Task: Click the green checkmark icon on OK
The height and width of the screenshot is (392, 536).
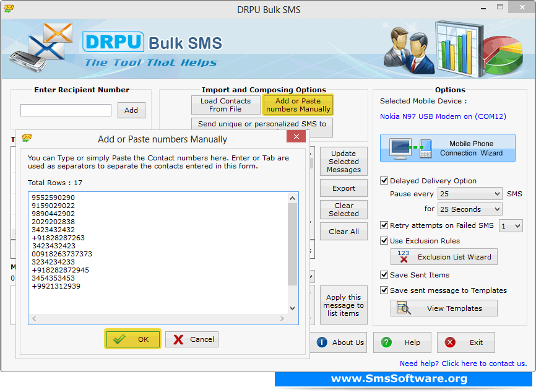Action: [x=119, y=339]
